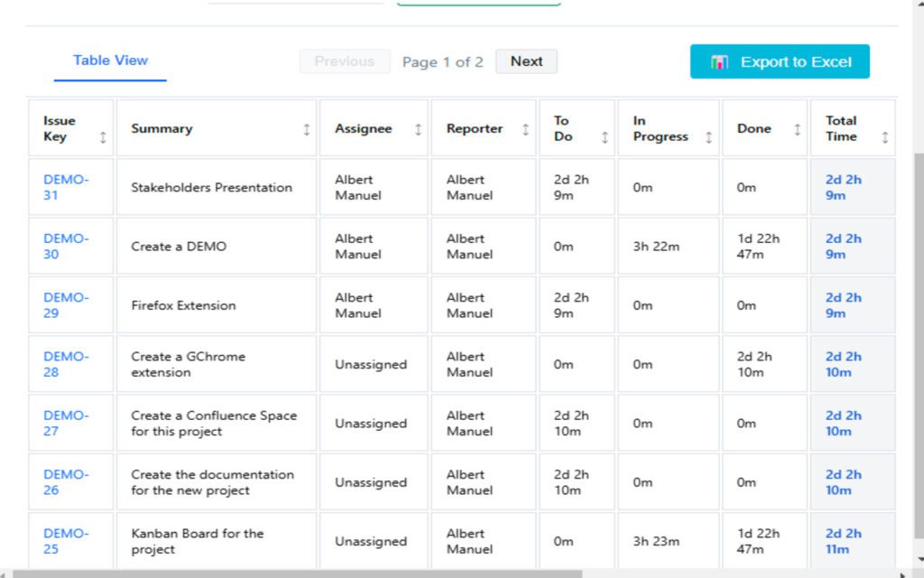Switch to Table View tab
The width and height of the screenshot is (924, 578).
pos(109,61)
